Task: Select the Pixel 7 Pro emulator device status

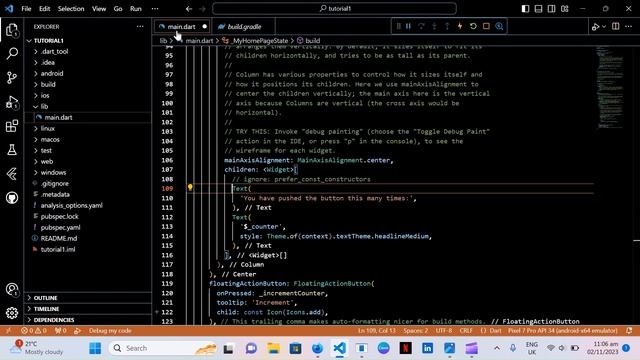Action: click(x=562, y=331)
